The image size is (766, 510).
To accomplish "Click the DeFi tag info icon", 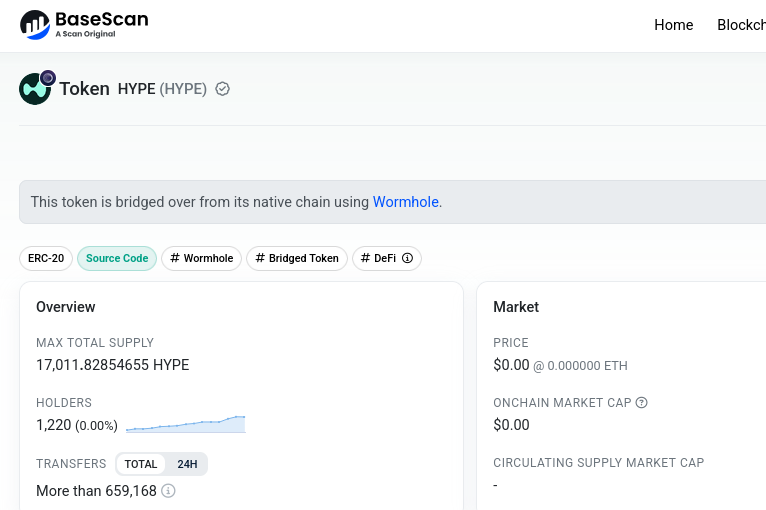I will click(407, 258).
